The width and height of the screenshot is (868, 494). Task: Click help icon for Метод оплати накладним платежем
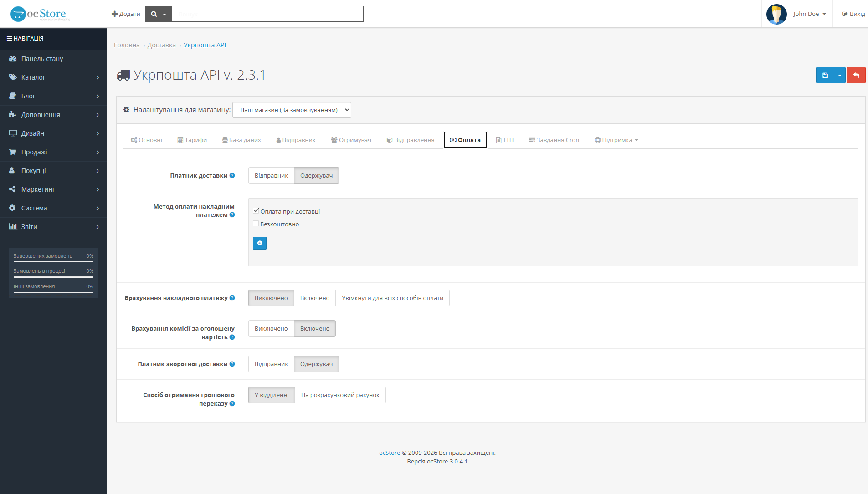point(232,215)
